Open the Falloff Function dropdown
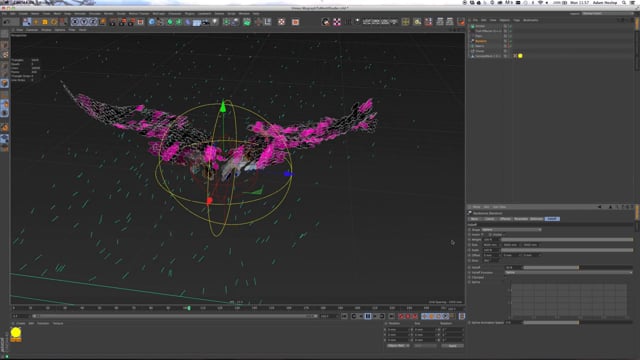The width and height of the screenshot is (640, 360). [x=569, y=272]
